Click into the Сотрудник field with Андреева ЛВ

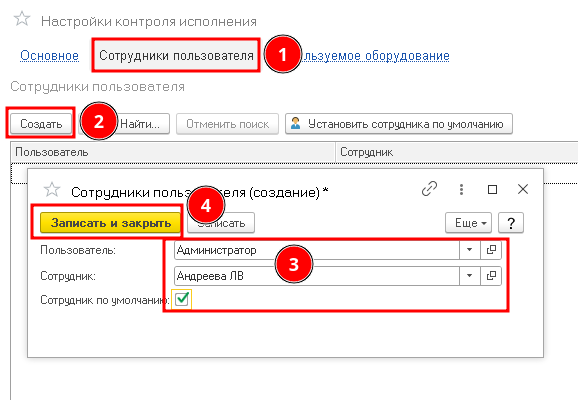click(317, 276)
